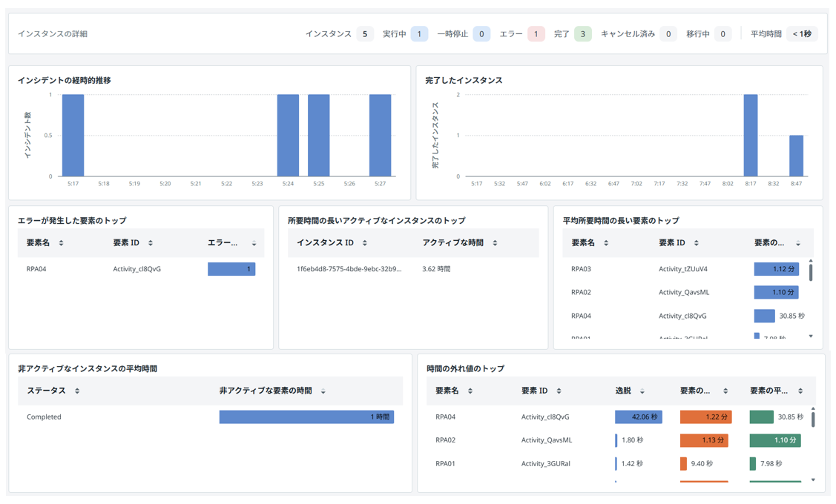
Task: Click the blue 42.06 秒 deviation bar
Action: click(638, 417)
